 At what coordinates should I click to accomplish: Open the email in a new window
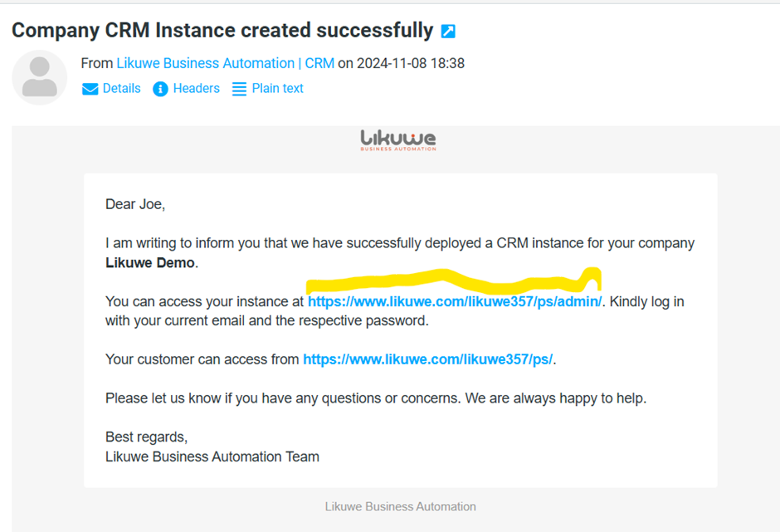[x=448, y=32]
